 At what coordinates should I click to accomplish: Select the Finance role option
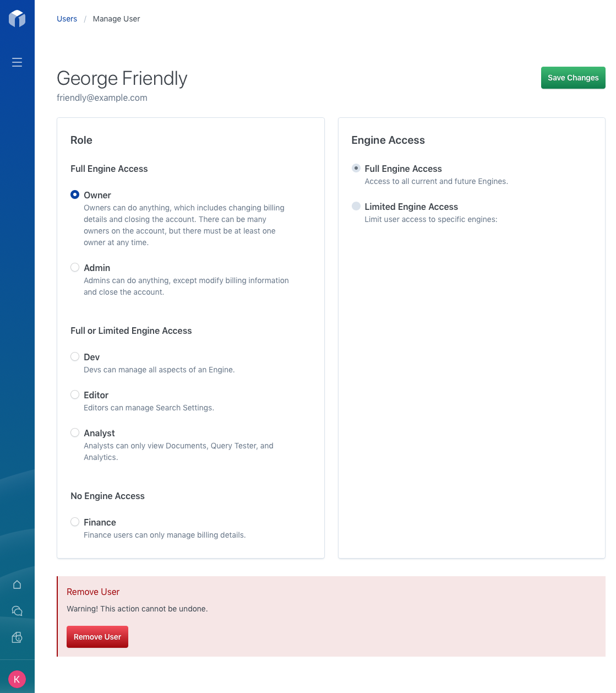[x=75, y=522]
